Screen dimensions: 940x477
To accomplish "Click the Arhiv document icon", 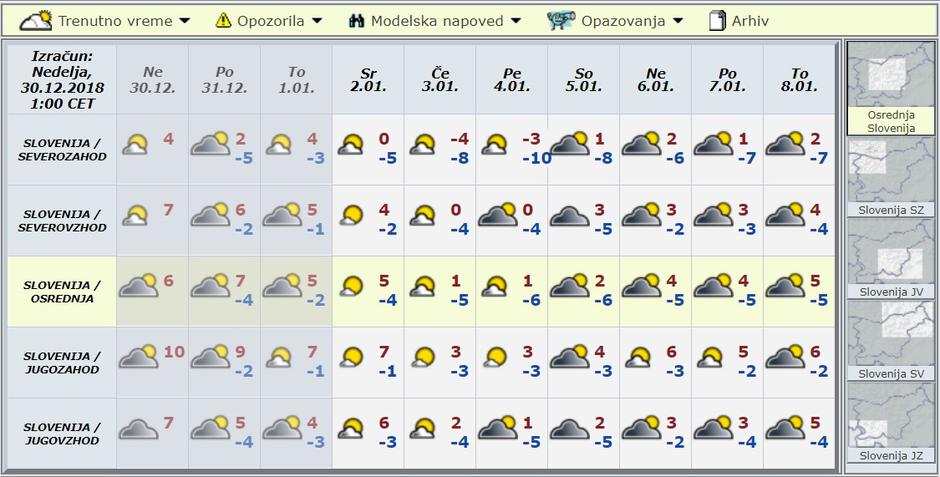I will [x=717, y=21].
